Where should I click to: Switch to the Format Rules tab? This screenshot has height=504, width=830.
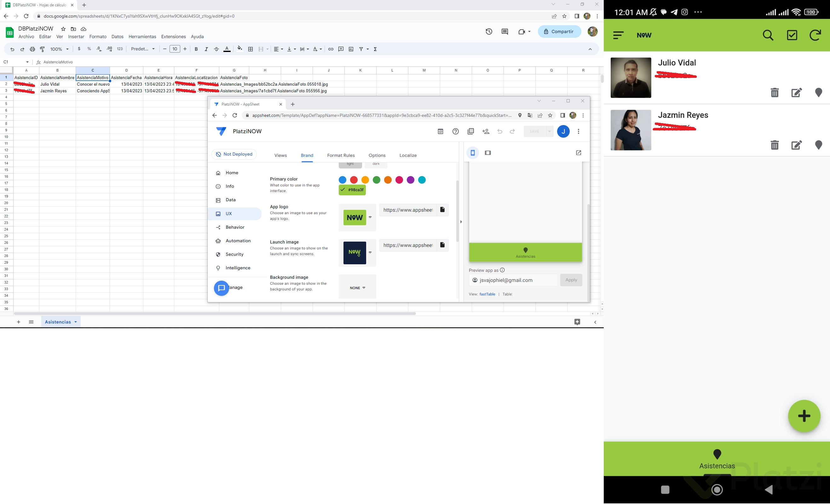[x=341, y=156]
